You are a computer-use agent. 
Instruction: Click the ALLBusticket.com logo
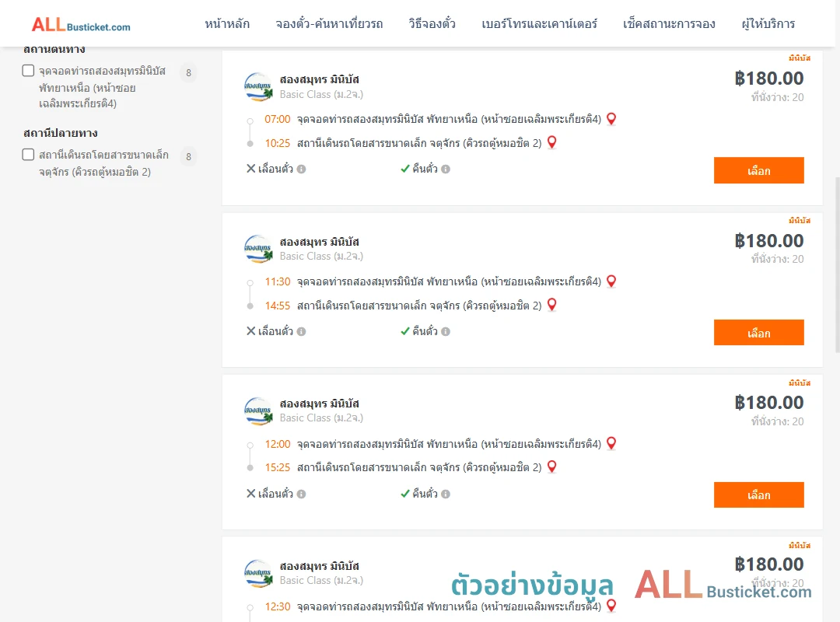coord(81,25)
